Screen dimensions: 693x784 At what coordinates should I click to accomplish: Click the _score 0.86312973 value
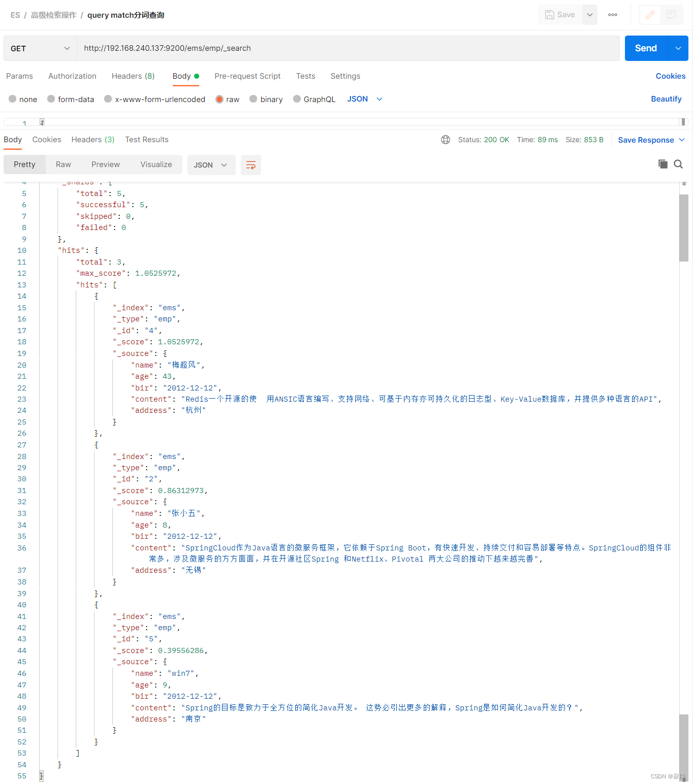[181, 491]
